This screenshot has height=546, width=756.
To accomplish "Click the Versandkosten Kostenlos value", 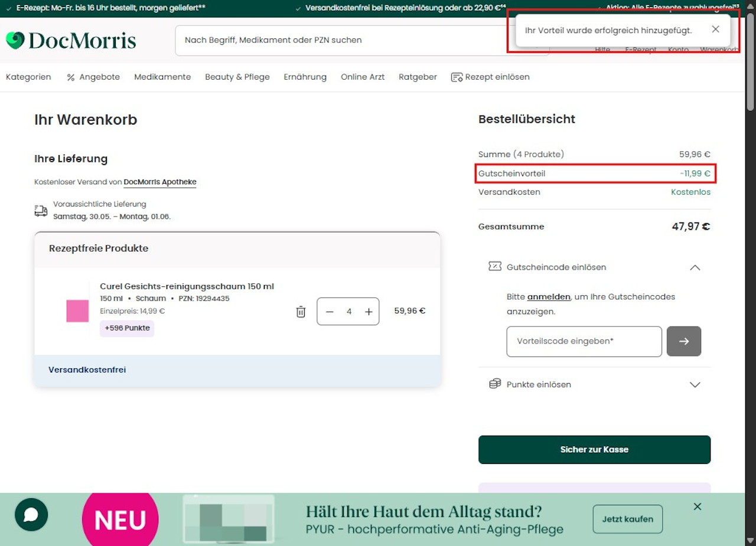I will point(690,192).
